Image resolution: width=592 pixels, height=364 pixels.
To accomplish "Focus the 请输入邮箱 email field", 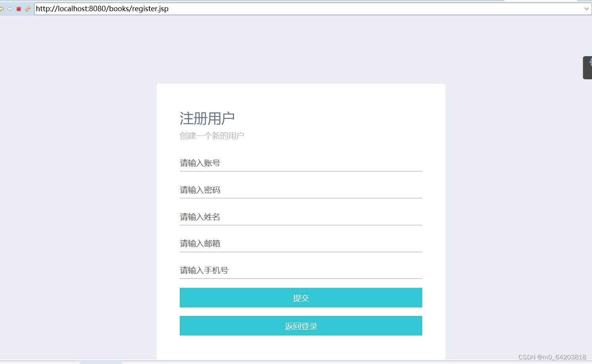I will [x=301, y=244].
